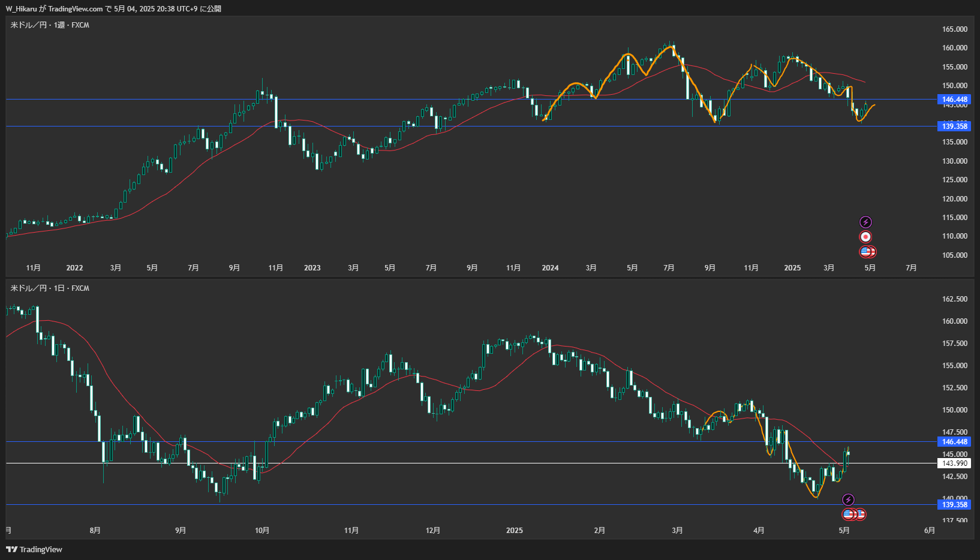Viewport: 980px width, 560px height.
Task: Click the 2023 label on weekly time axis
Action: click(x=312, y=268)
